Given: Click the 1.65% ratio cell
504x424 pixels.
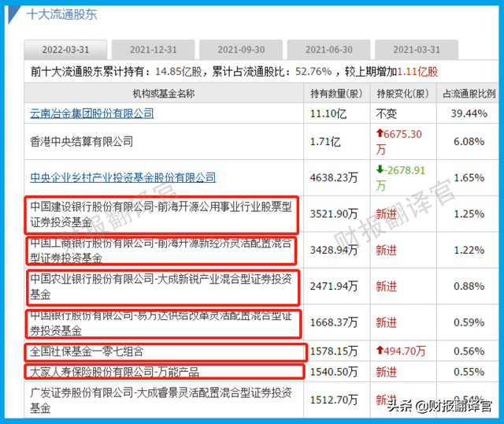Looking at the screenshot, I should point(469,177).
